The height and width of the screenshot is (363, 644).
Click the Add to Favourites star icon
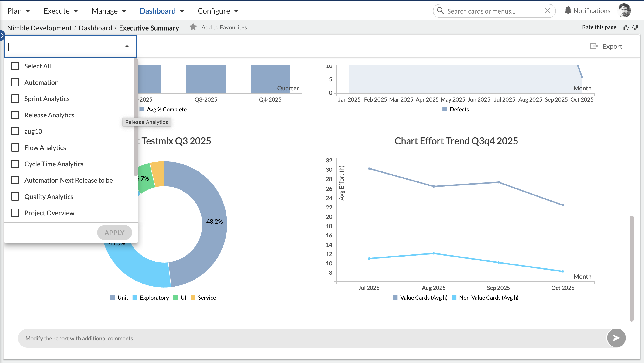[193, 27]
